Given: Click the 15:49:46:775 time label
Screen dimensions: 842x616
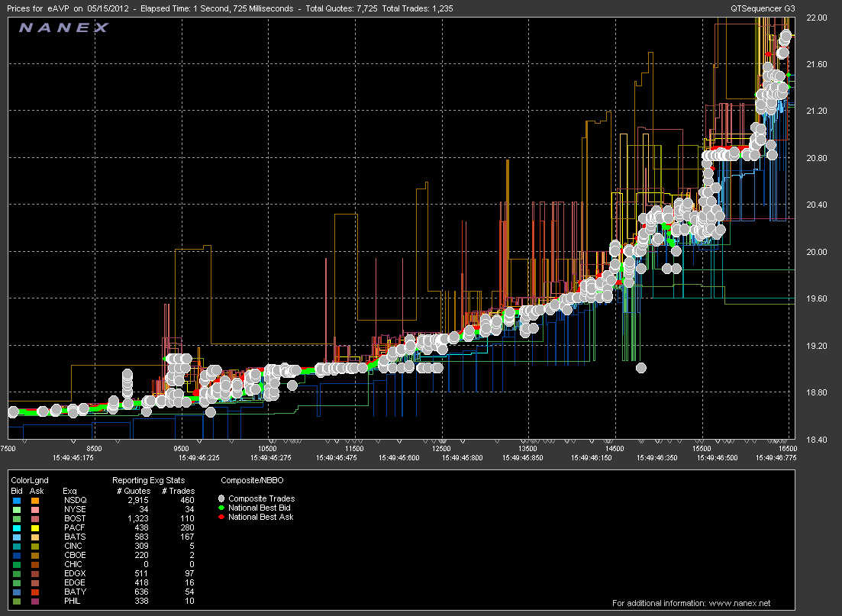Looking at the screenshot, I should [x=776, y=458].
